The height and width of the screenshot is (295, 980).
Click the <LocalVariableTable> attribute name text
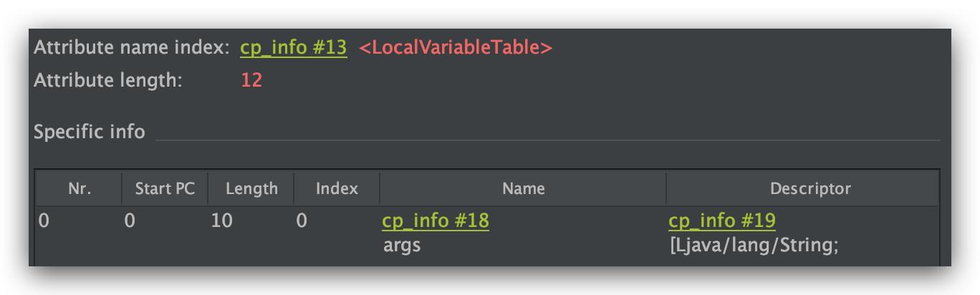pyautogui.click(x=456, y=48)
